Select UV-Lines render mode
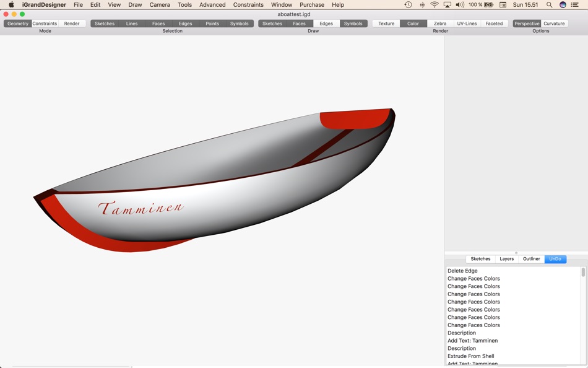The width and height of the screenshot is (588, 368). [x=467, y=24]
